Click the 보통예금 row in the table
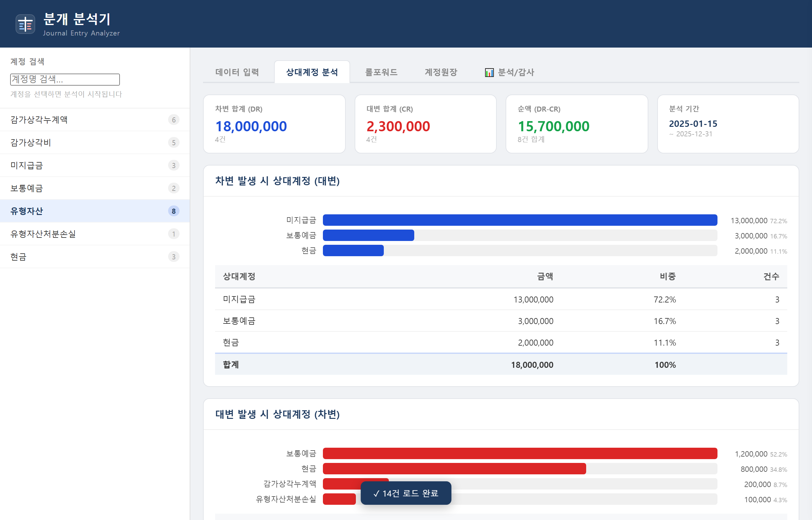This screenshot has height=520, width=812. point(501,321)
